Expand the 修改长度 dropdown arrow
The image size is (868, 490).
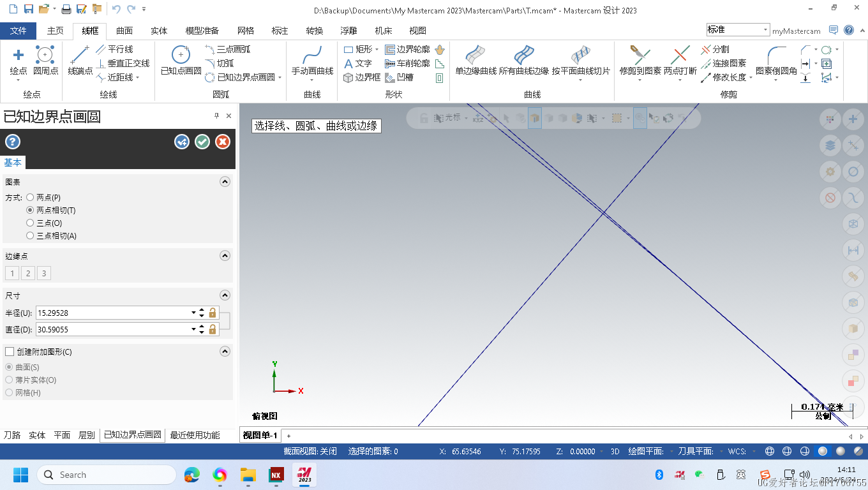coord(751,78)
